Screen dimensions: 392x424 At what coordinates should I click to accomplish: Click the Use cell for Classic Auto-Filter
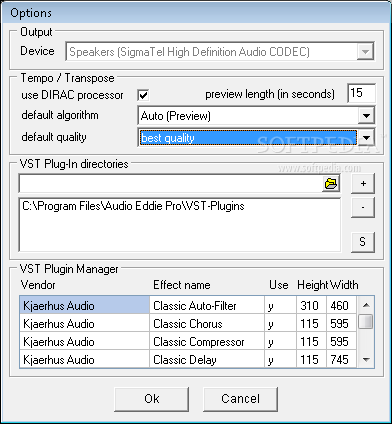point(281,305)
